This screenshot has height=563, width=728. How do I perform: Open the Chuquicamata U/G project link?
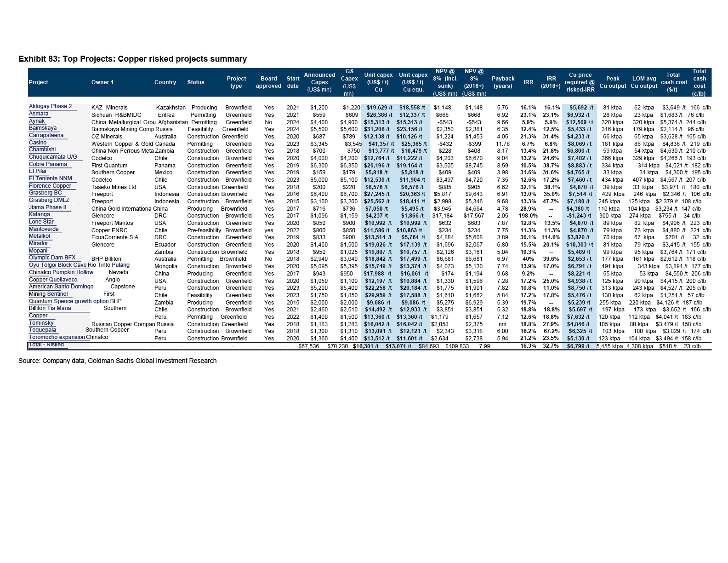pos(53,157)
